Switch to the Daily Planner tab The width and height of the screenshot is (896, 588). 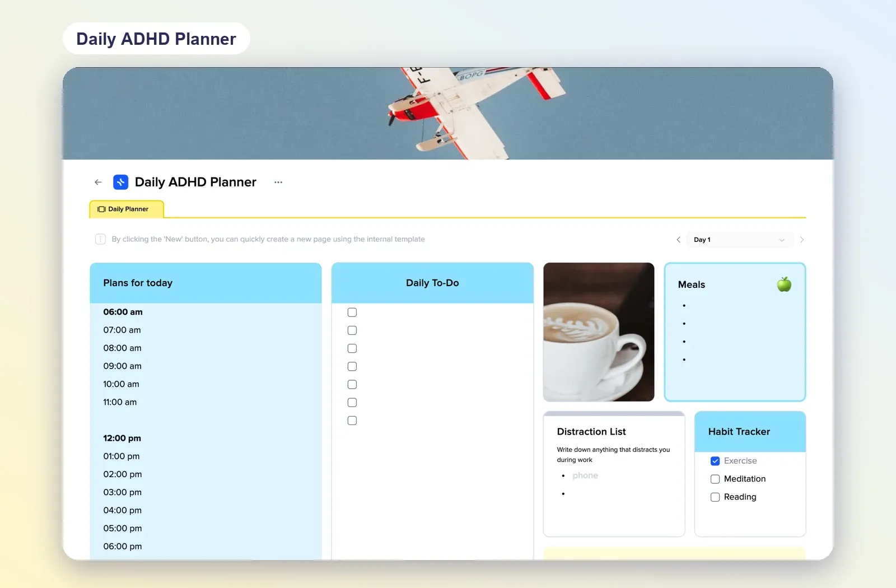(x=127, y=209)
